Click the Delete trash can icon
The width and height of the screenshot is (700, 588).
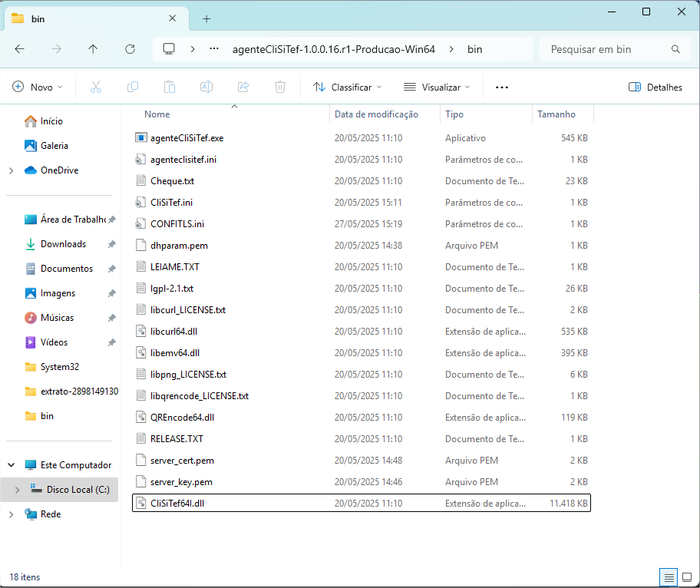click(280, 88)
